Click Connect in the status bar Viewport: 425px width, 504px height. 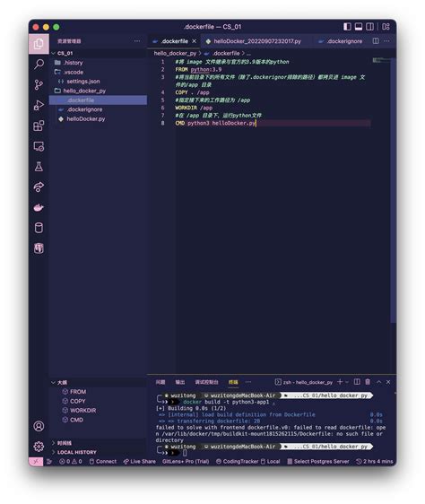coord(103,462)
